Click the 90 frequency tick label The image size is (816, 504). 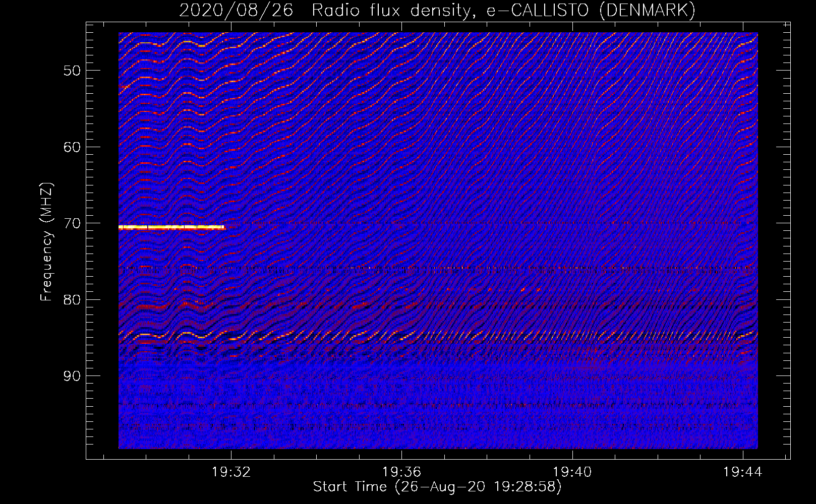72,376
